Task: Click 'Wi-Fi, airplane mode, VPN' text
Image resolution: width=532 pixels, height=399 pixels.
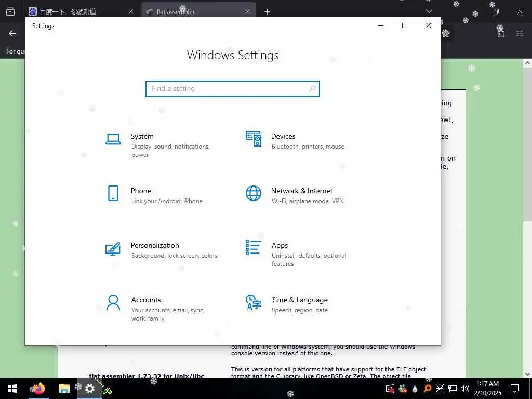Action: point(308,201)
